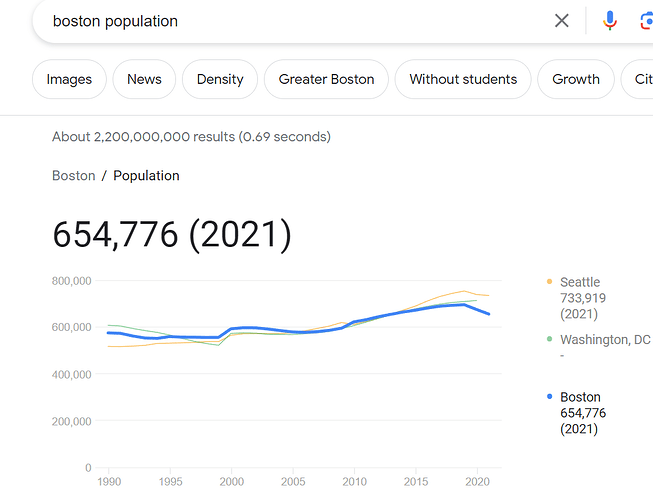Select the Images filter chip
The height and width of the screenshot is (500, 653).
tap(69, 79)
